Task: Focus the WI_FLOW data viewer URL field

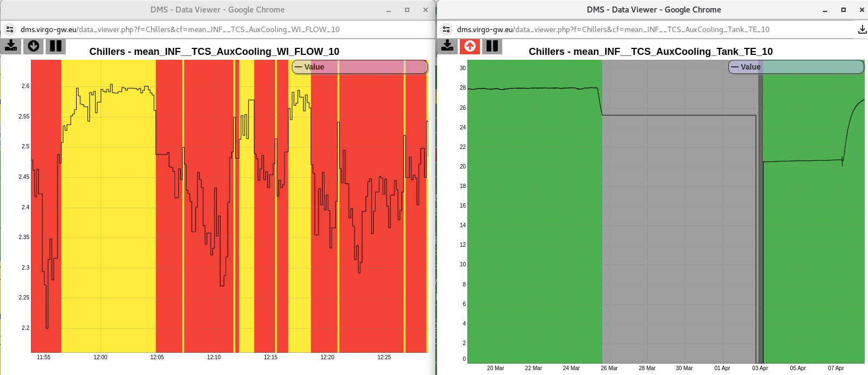Action: [179, 29]
